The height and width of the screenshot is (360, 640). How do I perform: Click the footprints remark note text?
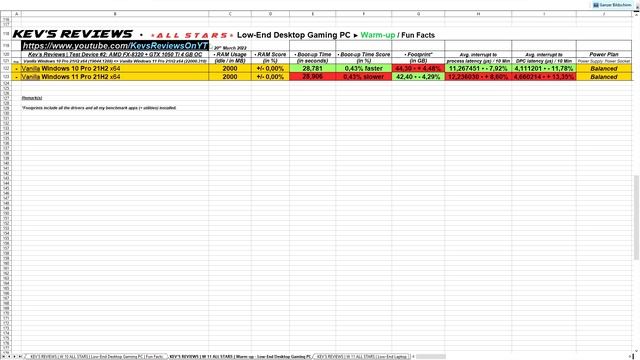[x=99, y=108]
